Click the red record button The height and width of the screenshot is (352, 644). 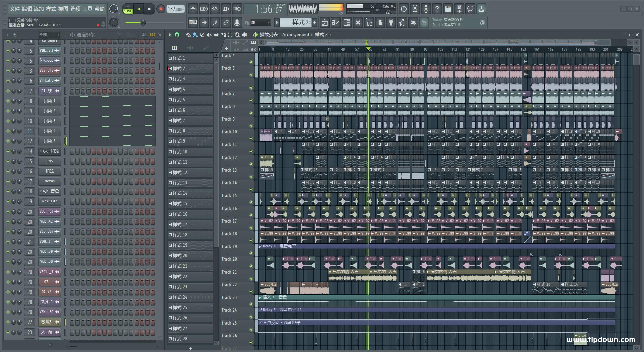161,9
